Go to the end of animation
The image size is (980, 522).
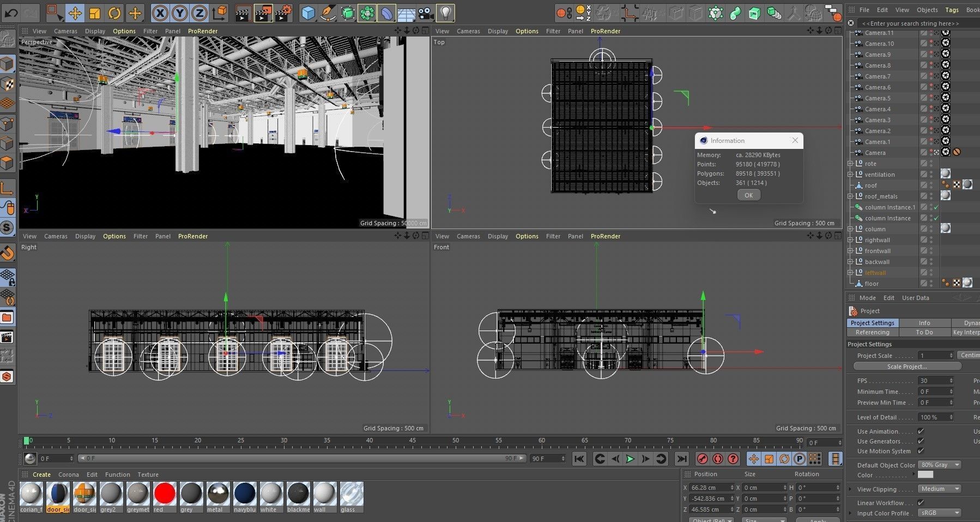point(681,459)
